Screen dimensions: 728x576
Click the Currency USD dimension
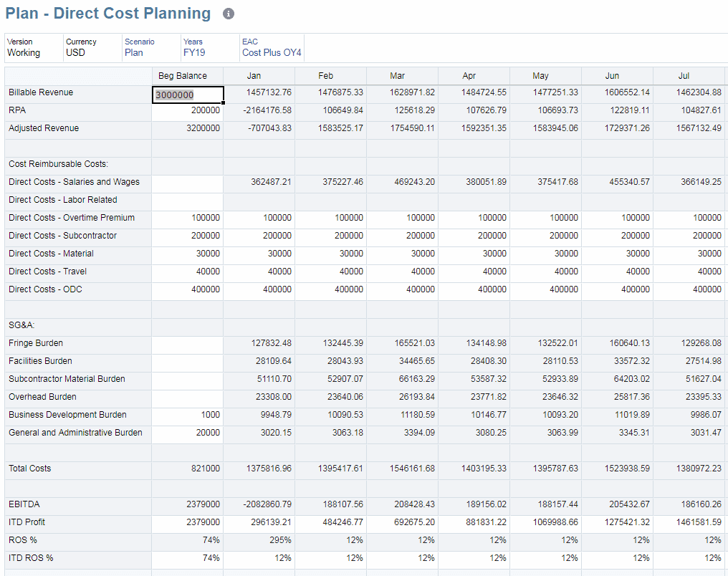(x=92, y=47)
